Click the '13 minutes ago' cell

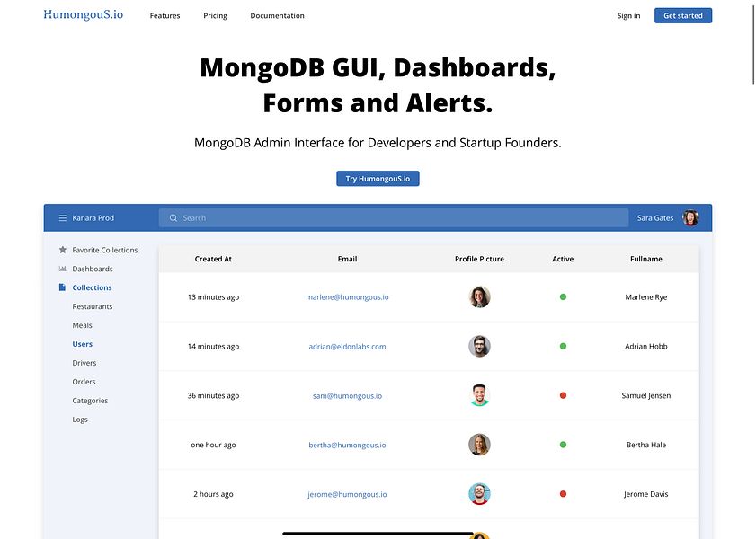click(213, 296)
